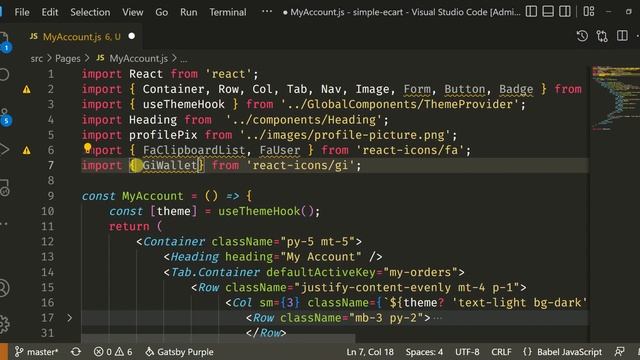Click feedback icon in status bar
This screenshot has height=360, width=640.
pos(619,352)
